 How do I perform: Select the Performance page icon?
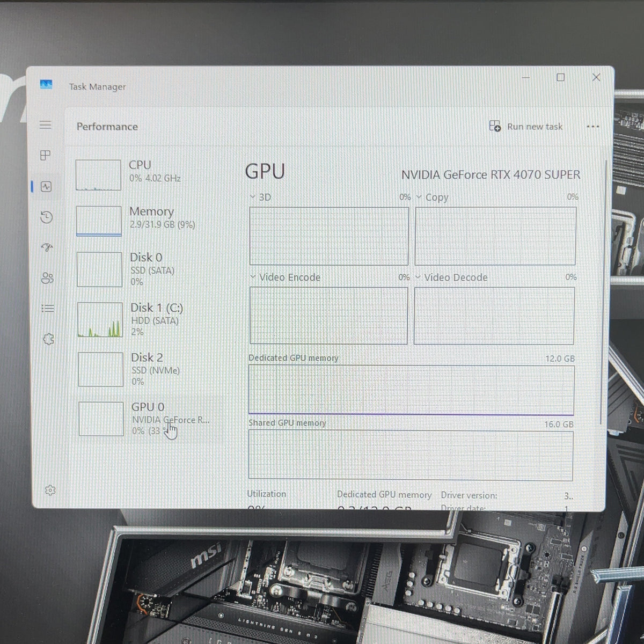click(x=46, y=187)
